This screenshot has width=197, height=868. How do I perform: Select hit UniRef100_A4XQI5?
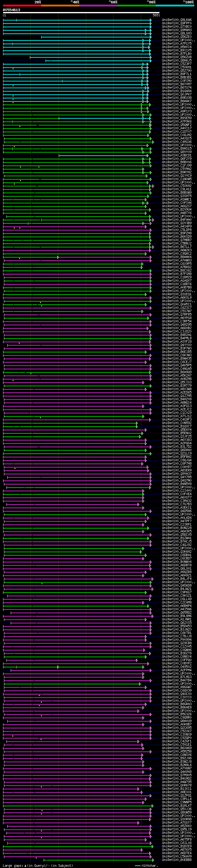coord(177,138)
